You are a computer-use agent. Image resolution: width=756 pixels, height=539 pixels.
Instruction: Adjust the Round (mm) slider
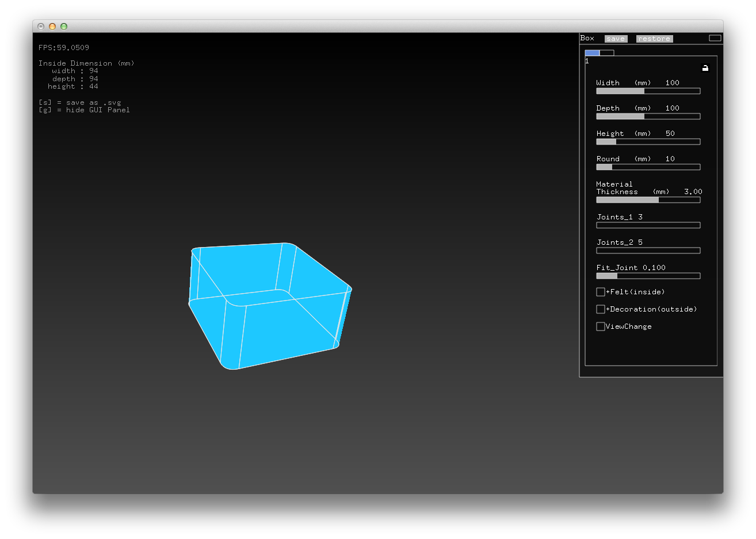(x=648, y=167)
